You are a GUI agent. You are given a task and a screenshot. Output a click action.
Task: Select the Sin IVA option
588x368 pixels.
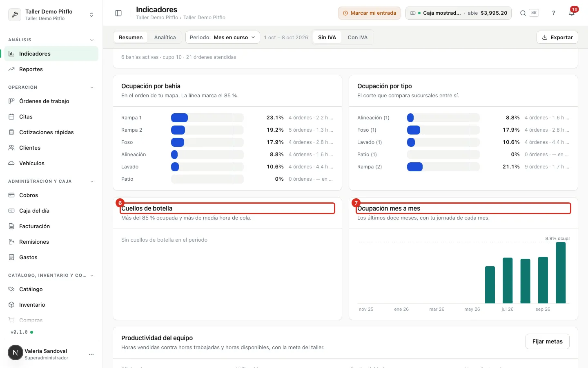point(327,37)
